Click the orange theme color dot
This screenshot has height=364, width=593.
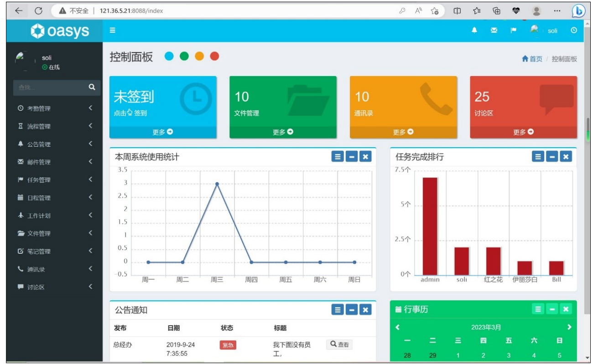pos(199,56)
